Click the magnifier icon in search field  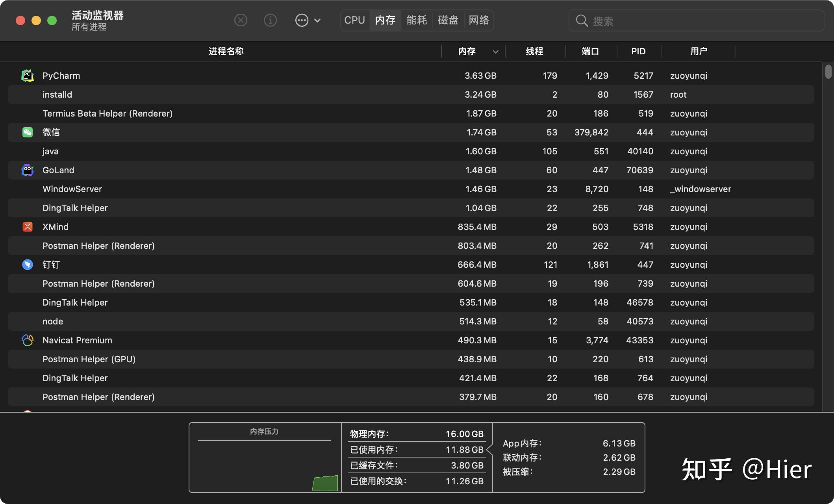[582, 21]
